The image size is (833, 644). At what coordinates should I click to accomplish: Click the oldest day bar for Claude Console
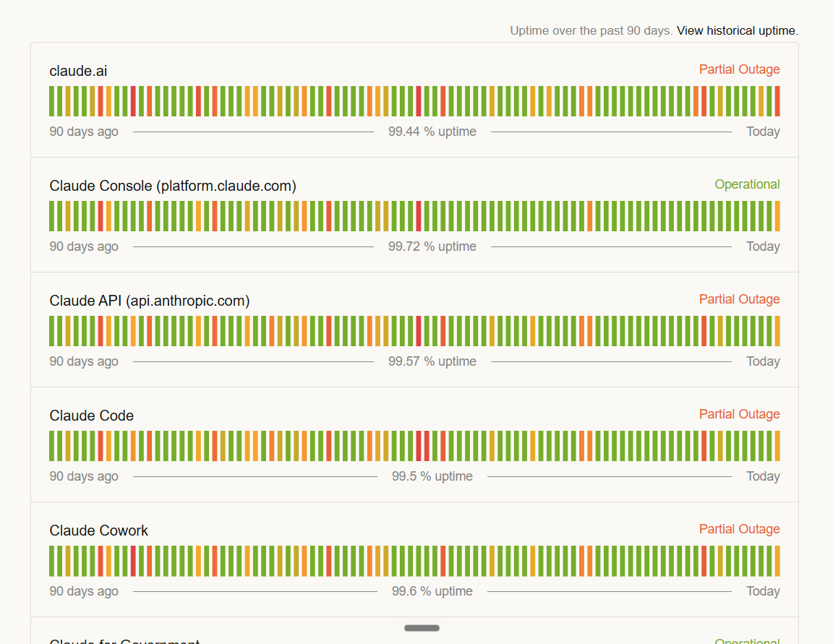51,216
